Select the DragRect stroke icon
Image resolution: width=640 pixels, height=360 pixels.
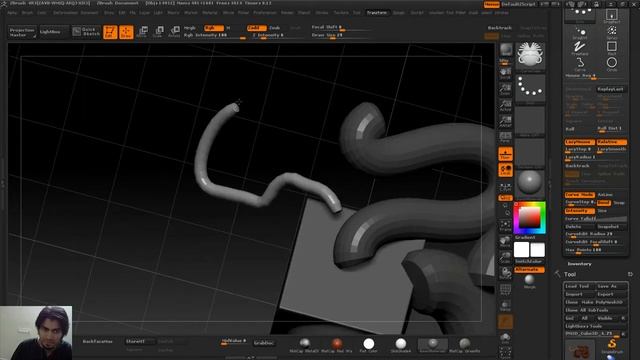(611, 17)
